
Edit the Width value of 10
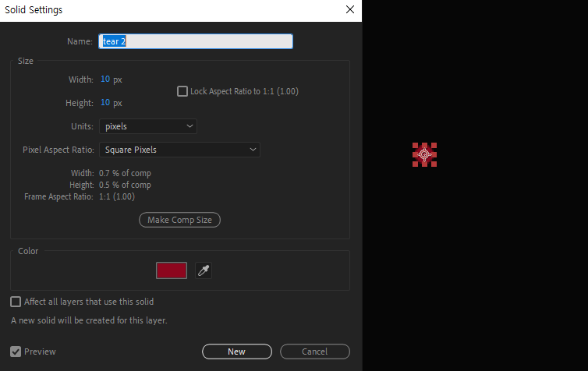tap(105, 79)
